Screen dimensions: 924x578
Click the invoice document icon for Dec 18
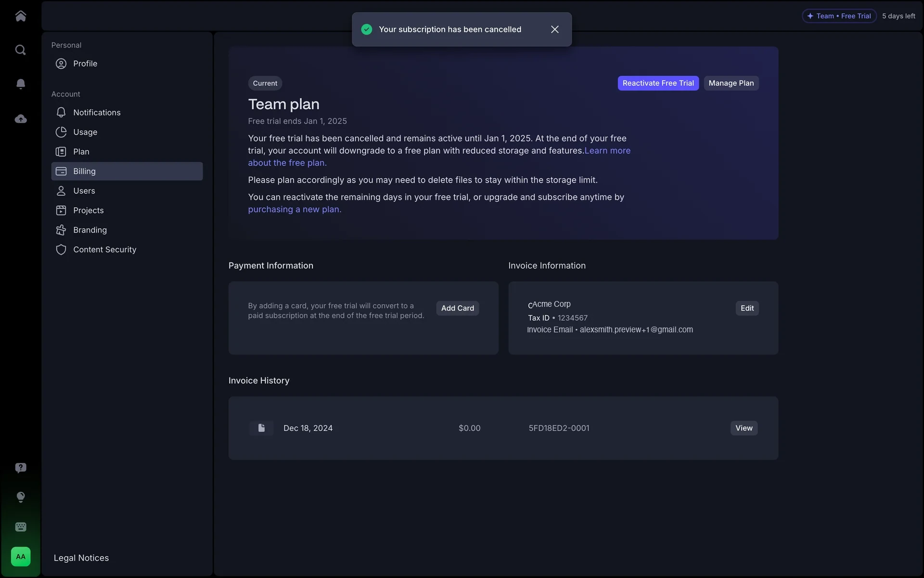coord(261,428)
